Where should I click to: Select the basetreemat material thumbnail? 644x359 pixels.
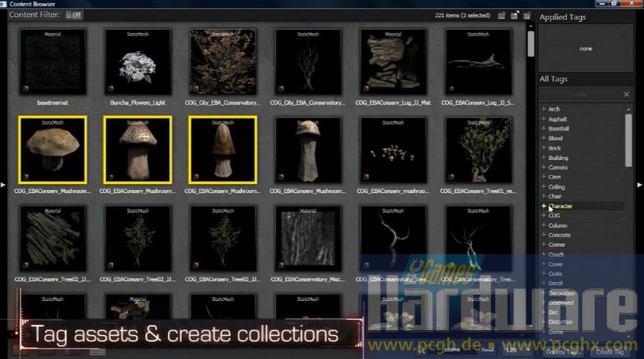[x=52, y=62]
